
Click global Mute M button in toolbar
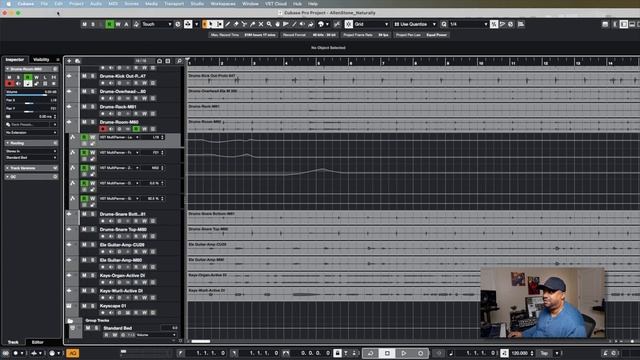tap(84, 24)
